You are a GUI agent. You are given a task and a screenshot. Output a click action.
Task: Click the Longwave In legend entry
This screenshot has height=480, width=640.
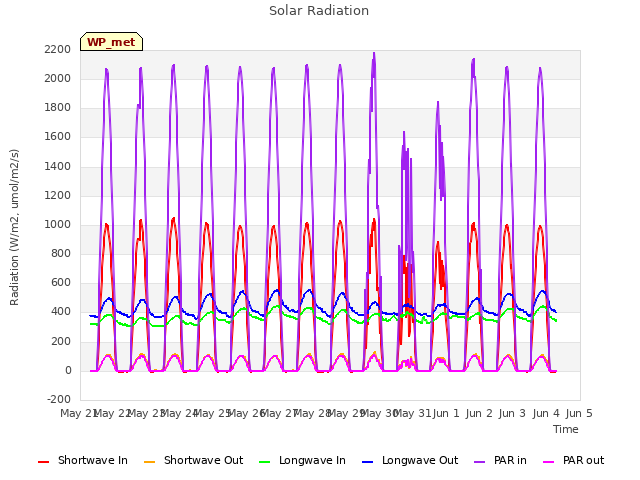(x=302, y=461)
